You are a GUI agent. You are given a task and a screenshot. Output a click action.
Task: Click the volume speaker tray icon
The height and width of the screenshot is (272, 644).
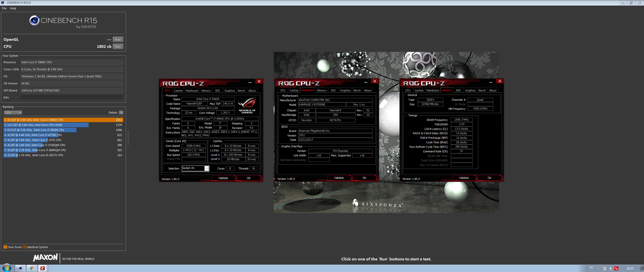coord(610,268)
